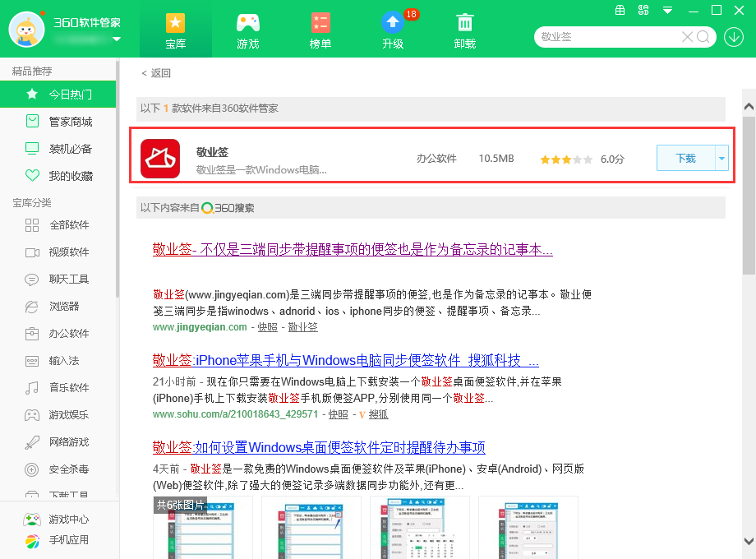Open the www.jingyeqian.com link

(x=200, y=327)
